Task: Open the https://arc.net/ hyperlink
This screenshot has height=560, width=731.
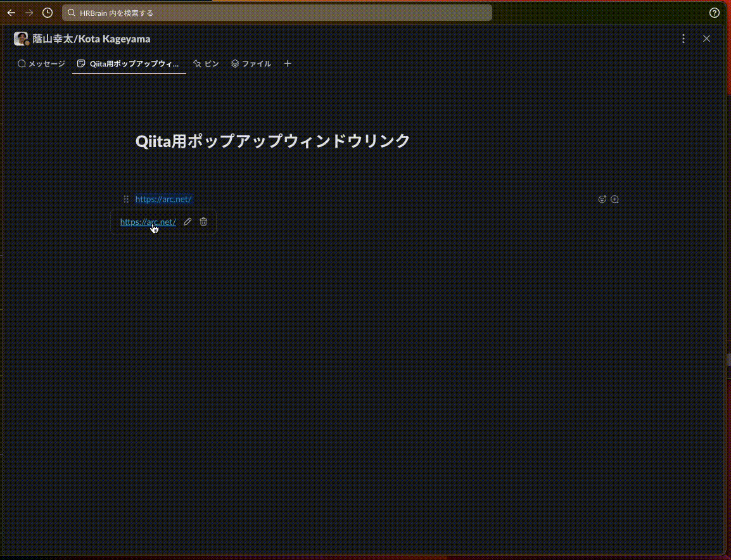Action: click(163, 199)
